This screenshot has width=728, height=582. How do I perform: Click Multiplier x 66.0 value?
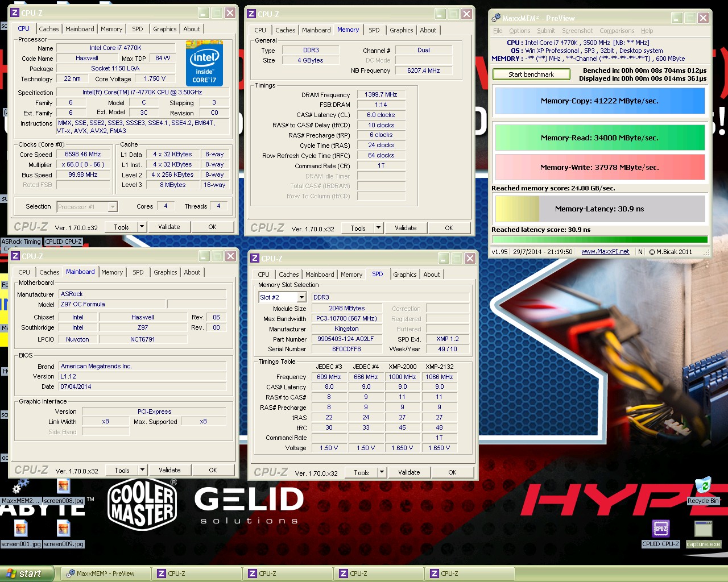tap(83, 164)
